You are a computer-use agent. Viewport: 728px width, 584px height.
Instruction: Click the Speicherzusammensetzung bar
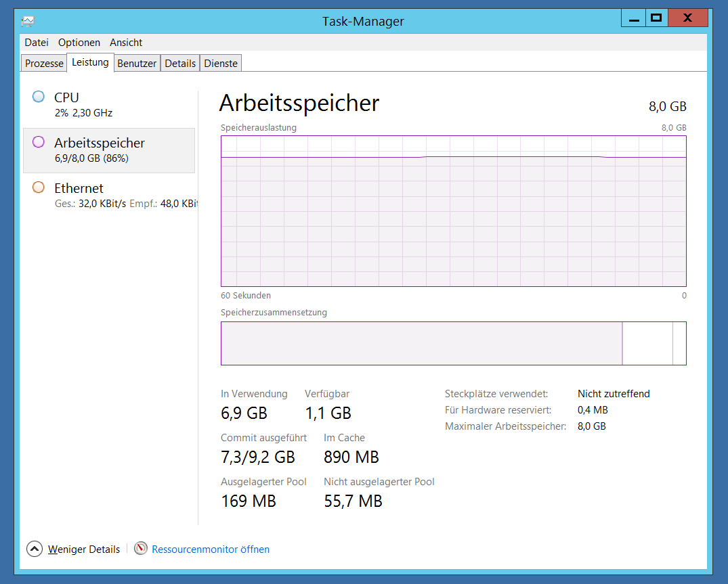tap(454, 343)
